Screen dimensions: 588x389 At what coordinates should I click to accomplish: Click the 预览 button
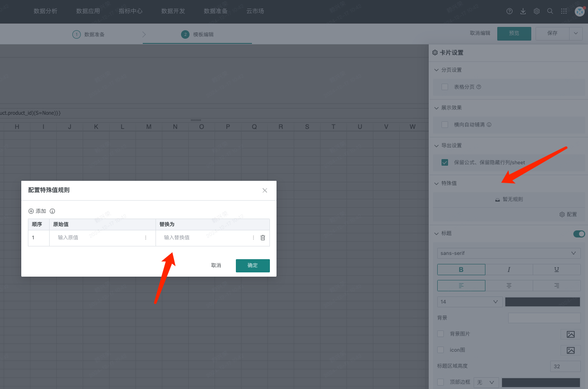pos(514,33)
